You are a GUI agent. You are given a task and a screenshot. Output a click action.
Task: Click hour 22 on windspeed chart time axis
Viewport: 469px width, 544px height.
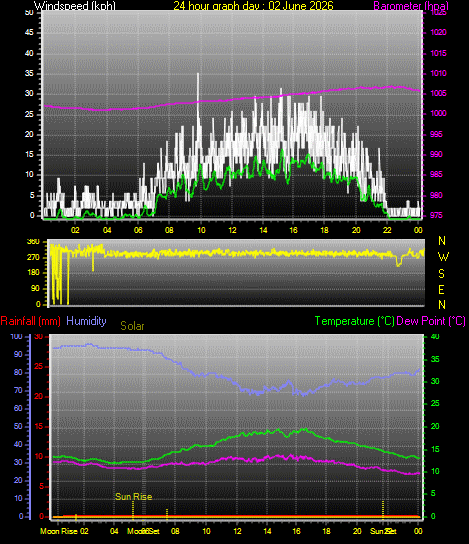coord(387,230)
